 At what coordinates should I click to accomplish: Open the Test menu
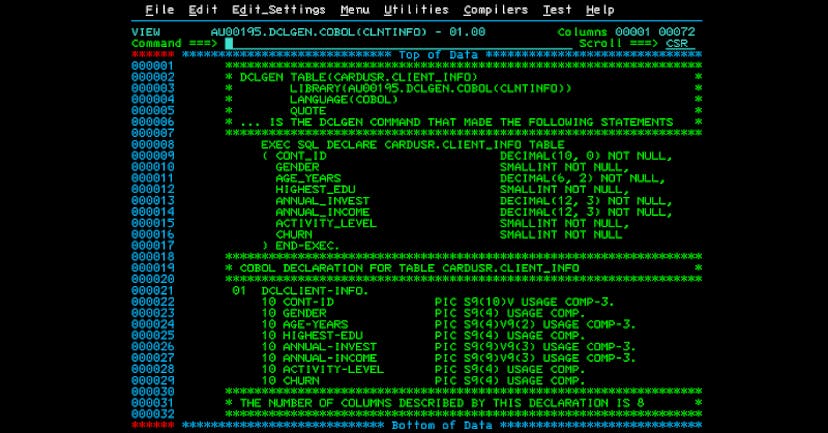557,10
